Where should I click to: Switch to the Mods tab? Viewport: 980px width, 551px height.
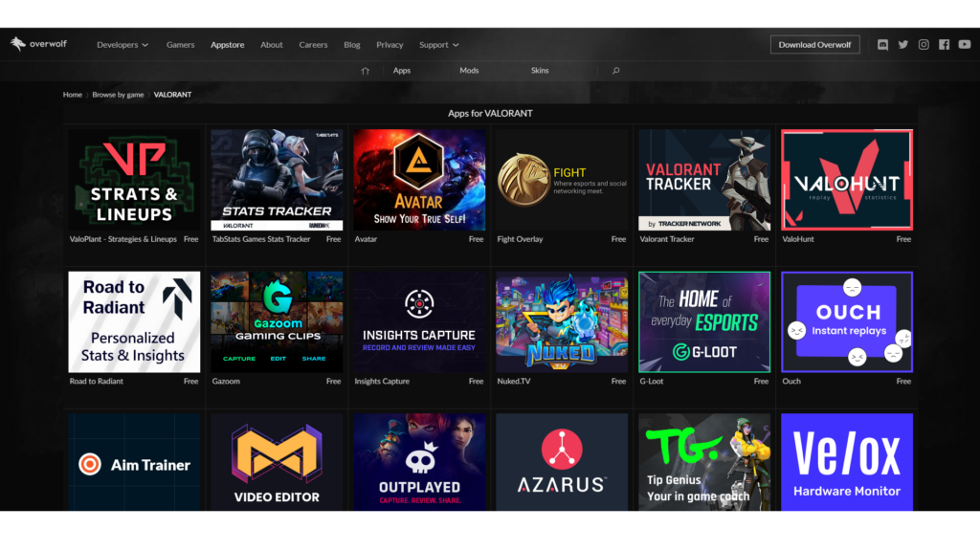tap(469, 71)
